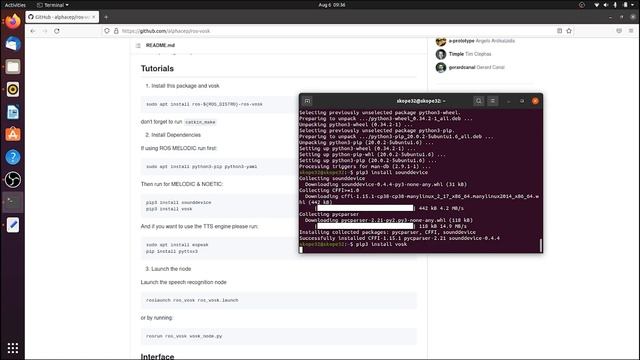The height and width of the screenshot is (360, 640).
Task: Click the 'pip install pyttsx3' line
Action: 171,251
